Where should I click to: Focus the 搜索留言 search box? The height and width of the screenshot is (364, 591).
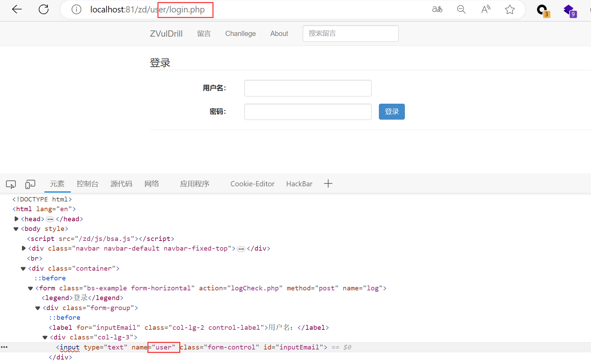point(351,34)
